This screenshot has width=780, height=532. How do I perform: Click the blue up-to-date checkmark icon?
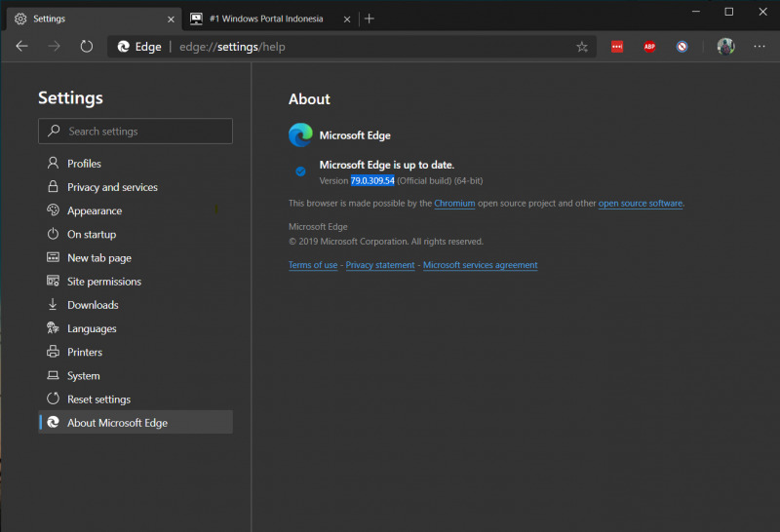300,171
